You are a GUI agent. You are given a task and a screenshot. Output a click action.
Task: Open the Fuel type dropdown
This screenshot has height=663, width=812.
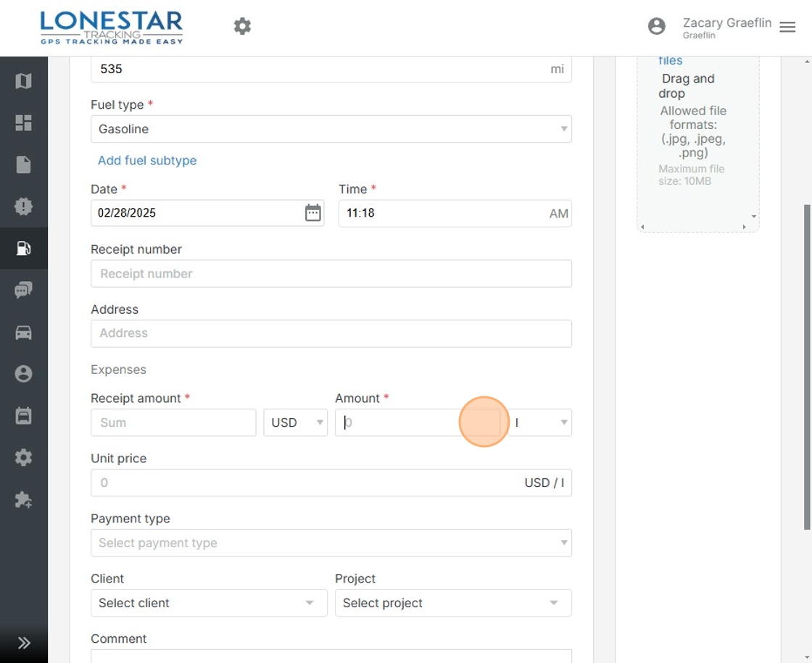(331, 129)
